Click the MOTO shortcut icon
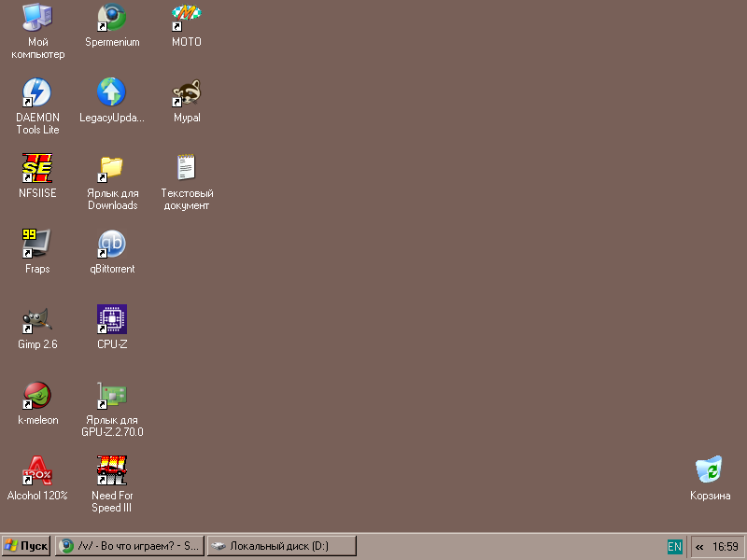 tap(186, 18)
